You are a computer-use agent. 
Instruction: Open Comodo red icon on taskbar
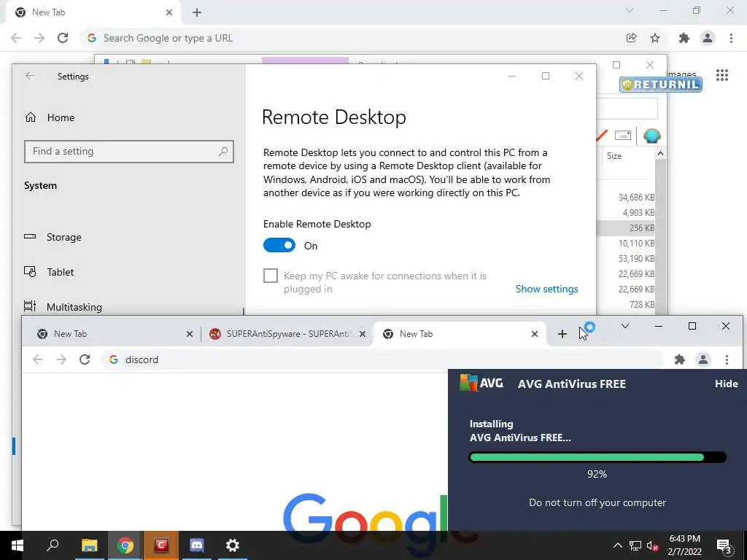[x=161, y=545]
